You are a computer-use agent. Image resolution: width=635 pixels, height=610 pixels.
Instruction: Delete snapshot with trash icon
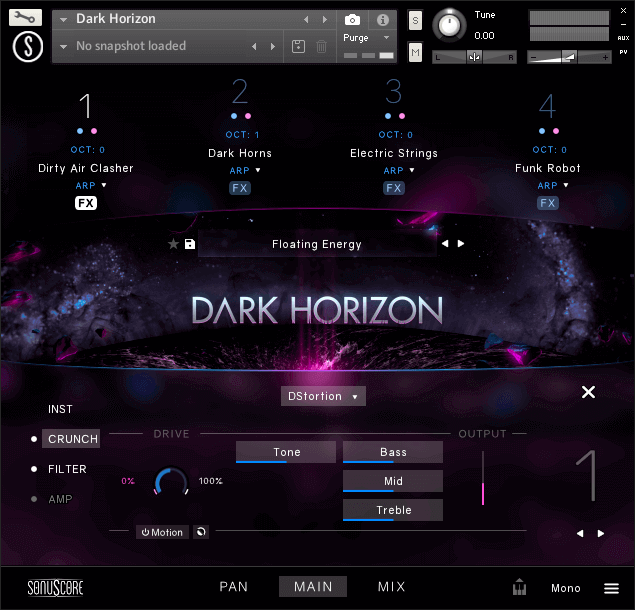coord(321,46)
